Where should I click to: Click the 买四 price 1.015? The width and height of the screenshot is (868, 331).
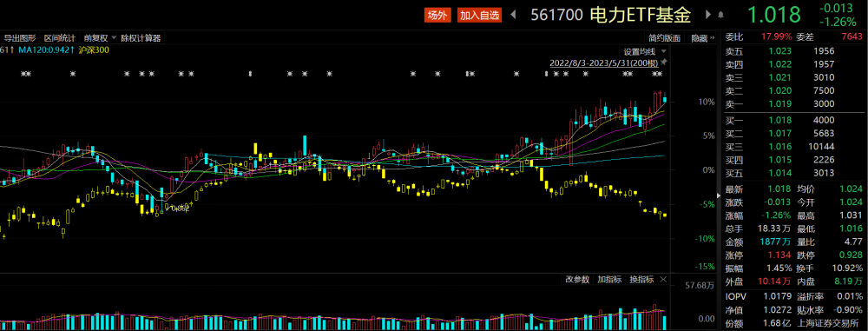coord(779,160)
